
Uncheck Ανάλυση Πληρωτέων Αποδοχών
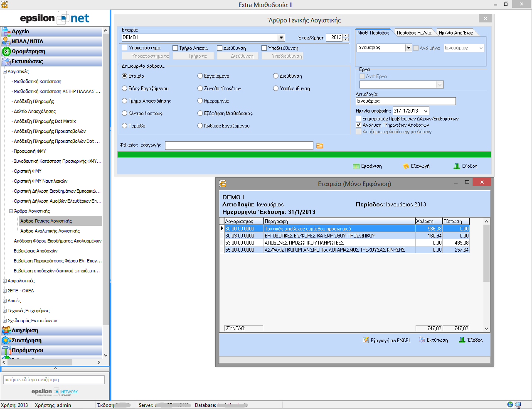(x=359, y=125)
